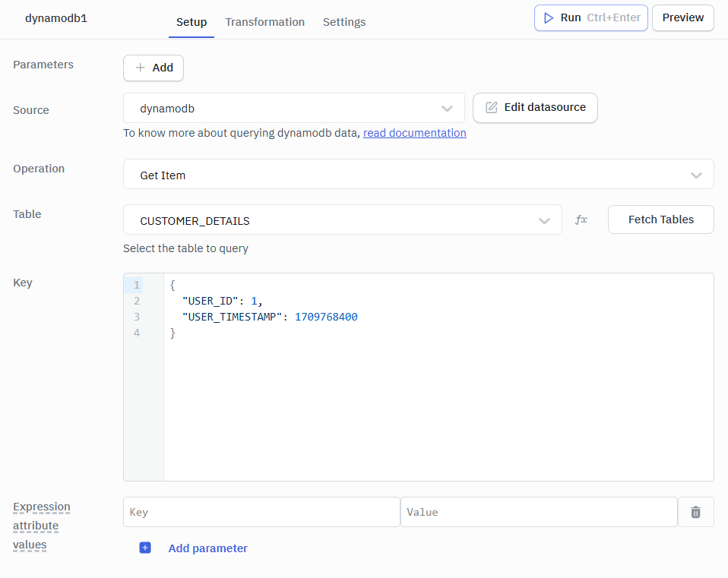This screenshot has height=578, width=728.
Task: Click line number 4 in the editor gutter
Action: pyautogui.click(x=137, y=333)
